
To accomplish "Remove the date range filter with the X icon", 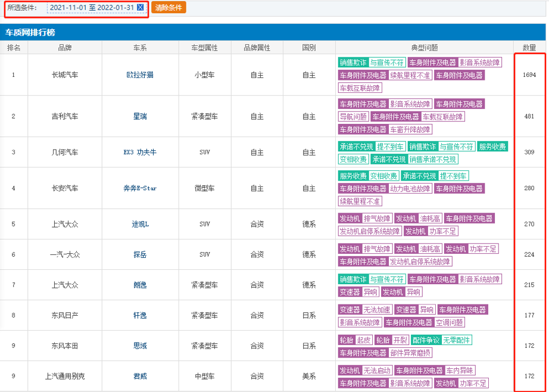I will [x=140, y=7].
